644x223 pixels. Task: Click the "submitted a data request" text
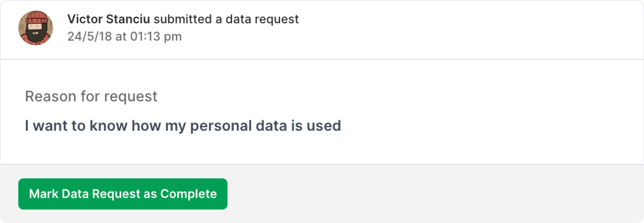[x=226, y=19]
